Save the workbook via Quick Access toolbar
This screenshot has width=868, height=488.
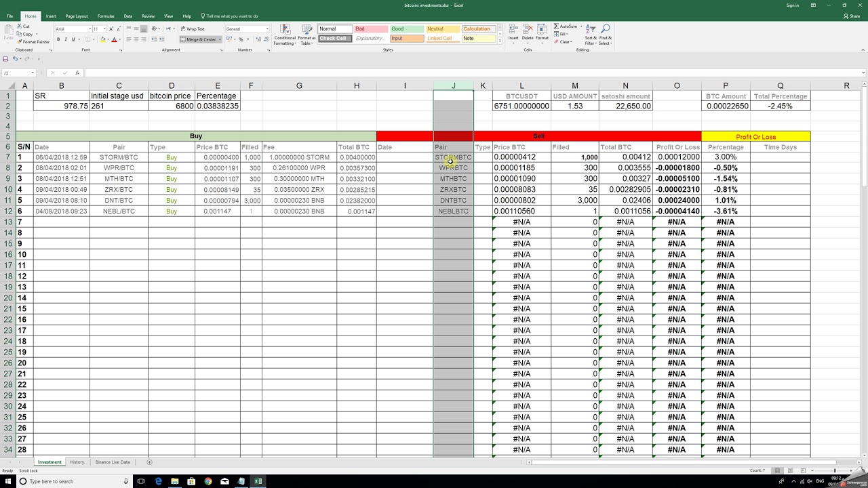pos(5,59)
